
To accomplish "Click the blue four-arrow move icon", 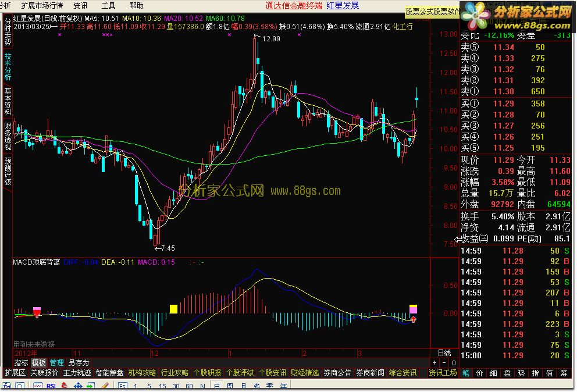I will pyautogui.click(x=78, y=387).
